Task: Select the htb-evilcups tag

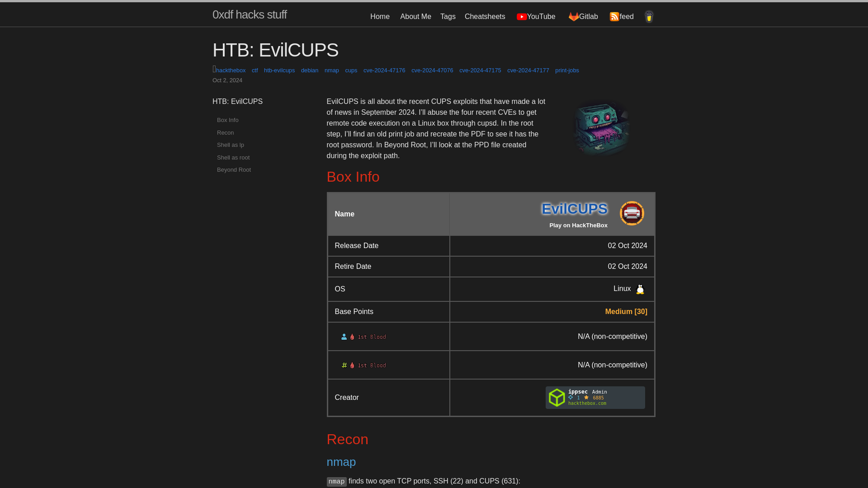Action: click(x=279, y=70)
